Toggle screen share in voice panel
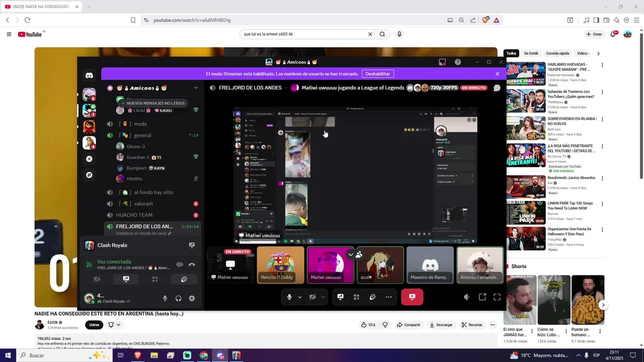The height and width of the screenshot is (362, 644). click(126, 279)
